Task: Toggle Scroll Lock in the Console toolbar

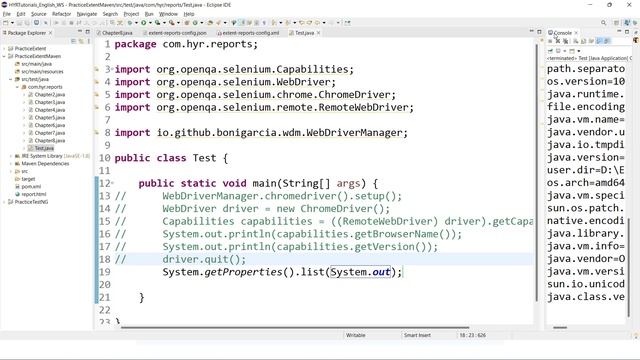Action: pos(583,41)
